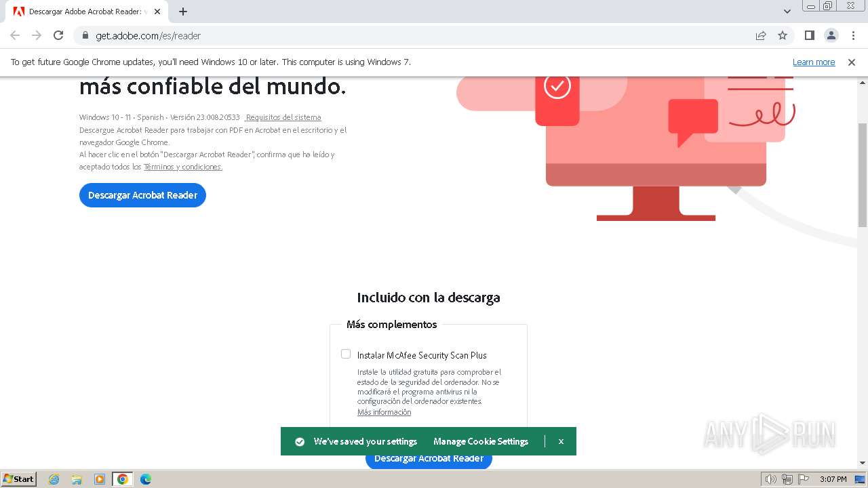Open the Windows Start menu
This screenshot has height=488, width=868.
[18, 479]
